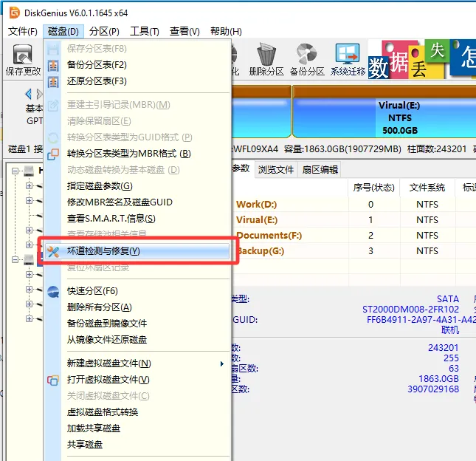The width and height of the screenshot is (476, 461).
Task: Choose 打开虚拟磁盘文件(V) entry
Action: (137, 380)
